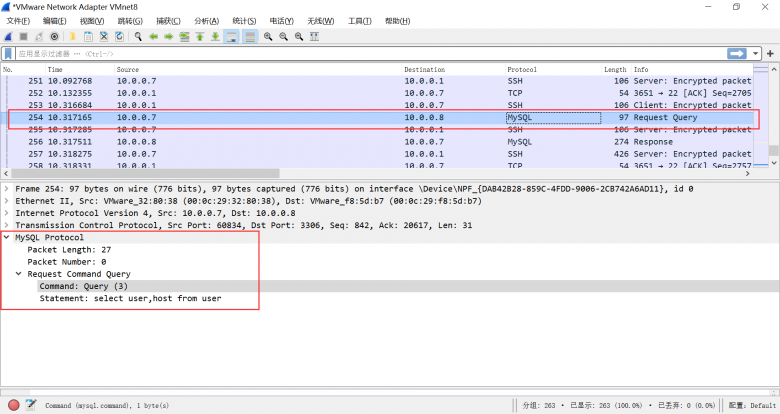
Task: Select the Packet Length: 27 field
Action: point(69,250)
